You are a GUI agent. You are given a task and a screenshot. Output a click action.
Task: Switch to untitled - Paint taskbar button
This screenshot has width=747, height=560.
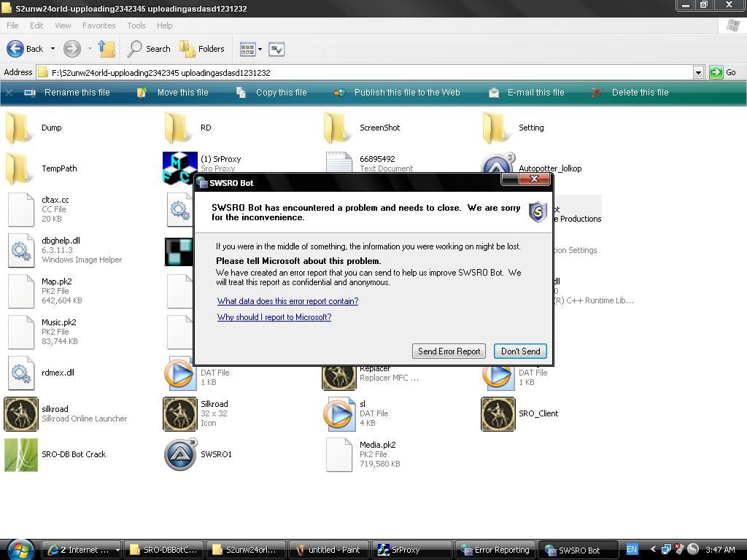click(x=329, y=550)
